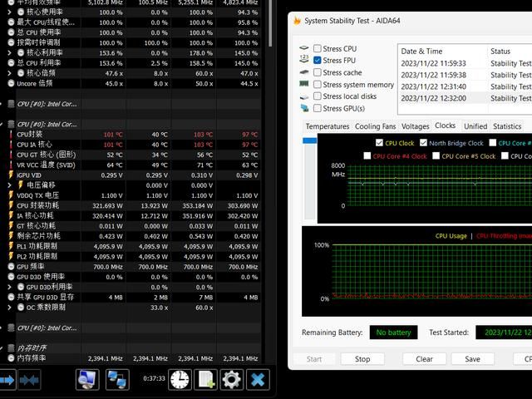The height and width of the screenshot is (399, 532).
Task: Click the circle icon beside Uncore 倍频
Action: pyautogui.click(x=11, y=83)
